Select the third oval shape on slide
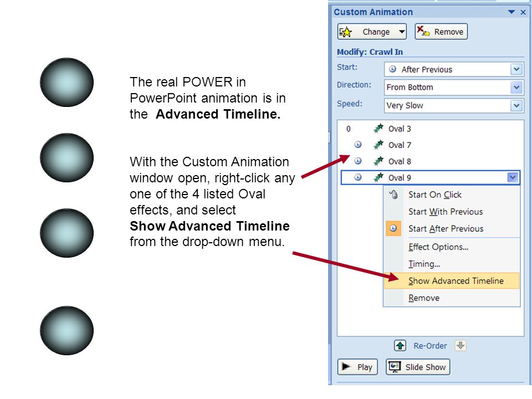 coord(67,233)
